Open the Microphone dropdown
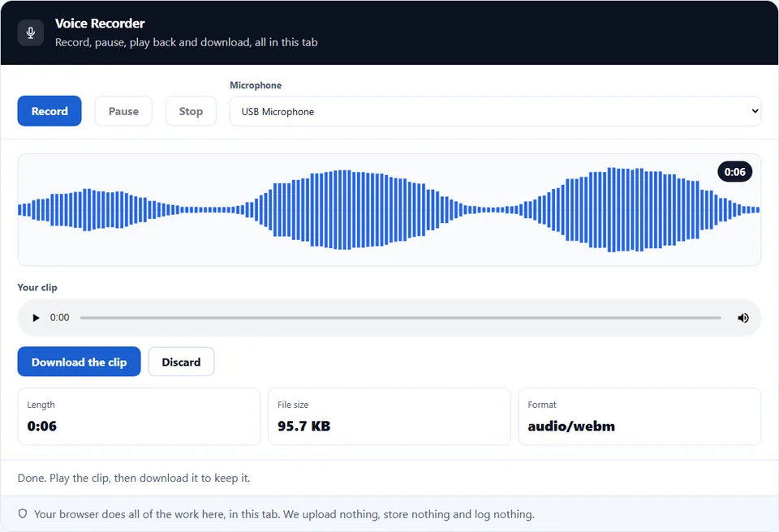 (x=495, y=111)
